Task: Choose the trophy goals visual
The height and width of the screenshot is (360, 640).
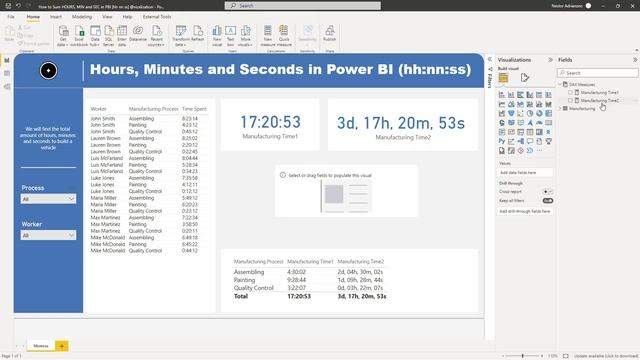Action: (x=549, y=141)
